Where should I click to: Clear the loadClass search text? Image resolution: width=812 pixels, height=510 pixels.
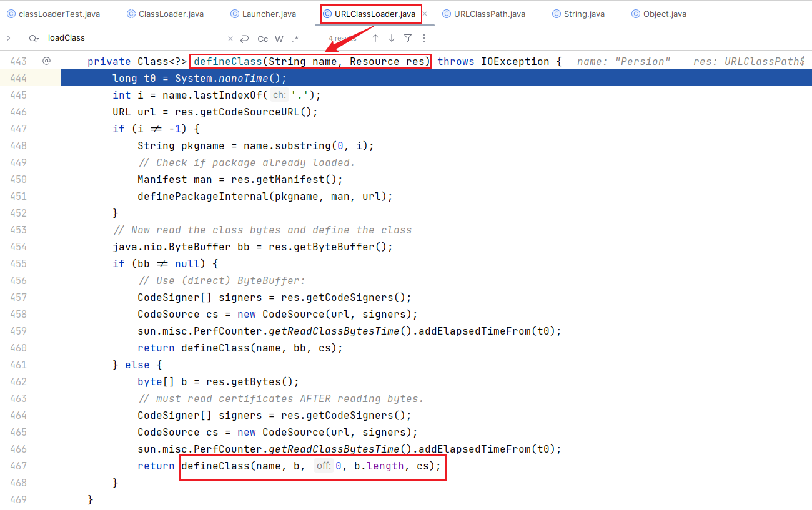coord(230,38)
